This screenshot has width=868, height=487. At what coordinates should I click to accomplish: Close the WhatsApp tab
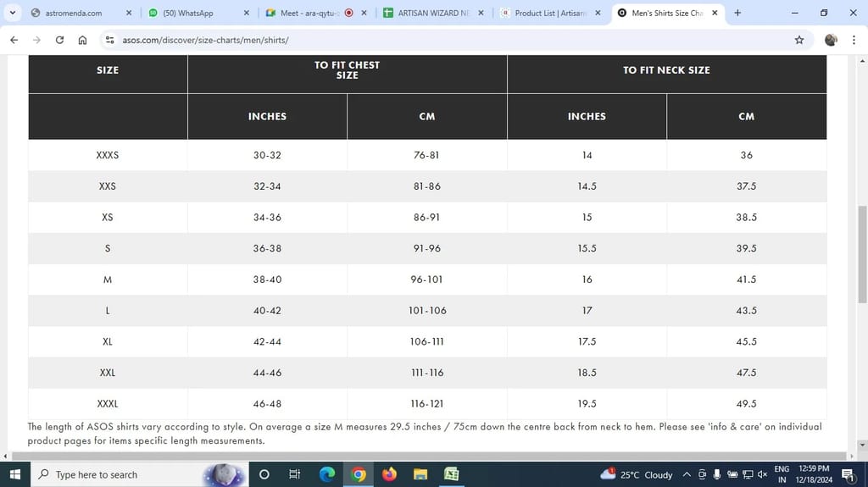coord(247,13)
